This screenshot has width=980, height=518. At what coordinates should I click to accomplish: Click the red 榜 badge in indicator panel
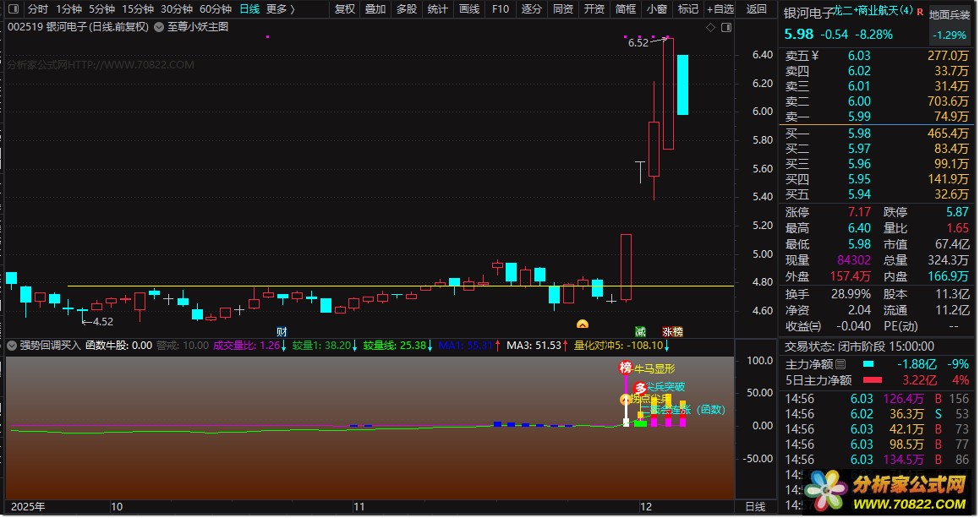[626, 368]
